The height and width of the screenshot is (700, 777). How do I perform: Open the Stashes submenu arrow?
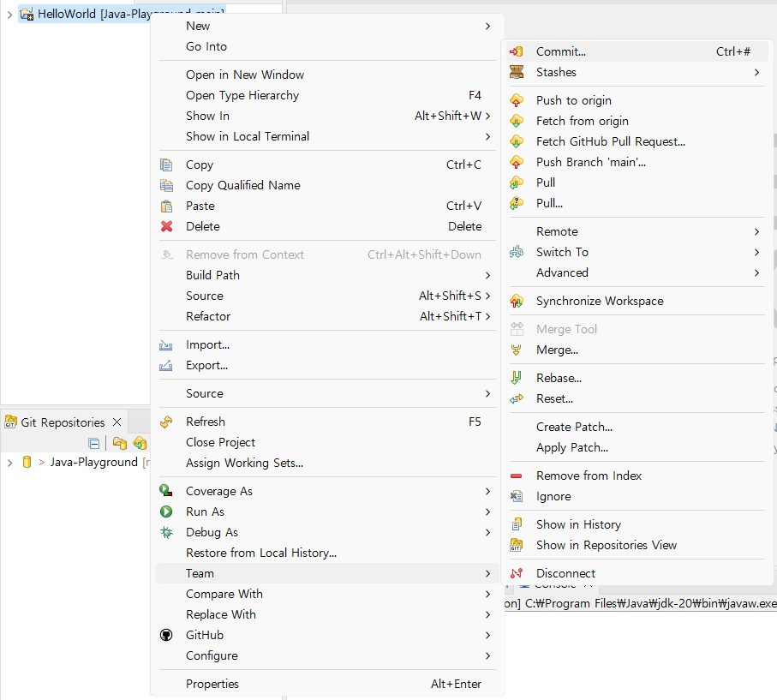coord(756,72)
